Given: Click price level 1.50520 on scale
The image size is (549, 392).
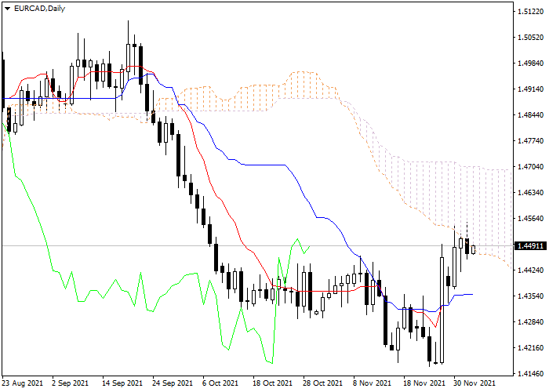Looking at the screenshot, I should pos(531,38).
